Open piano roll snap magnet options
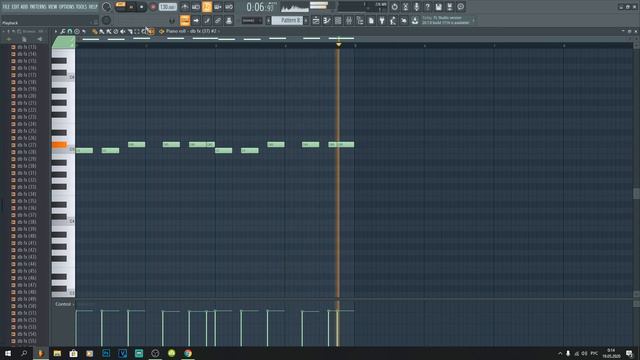640x360 pixels. point(70,31)
